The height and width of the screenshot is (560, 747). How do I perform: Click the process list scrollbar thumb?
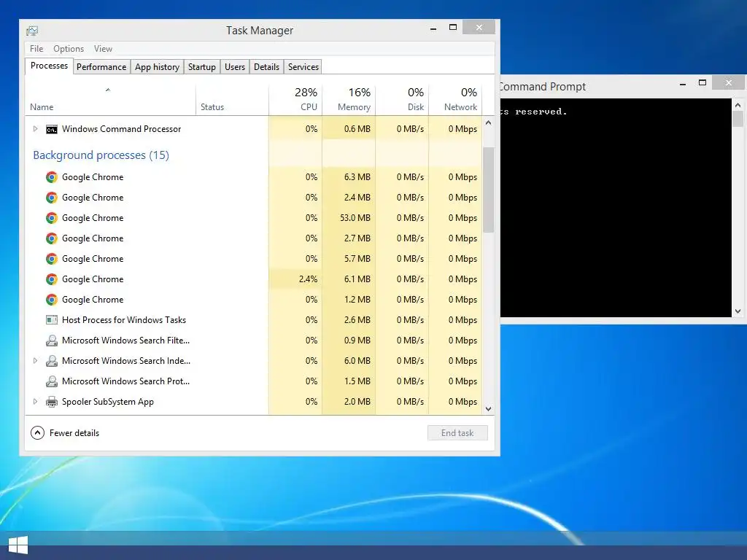(x=488, y=190)
